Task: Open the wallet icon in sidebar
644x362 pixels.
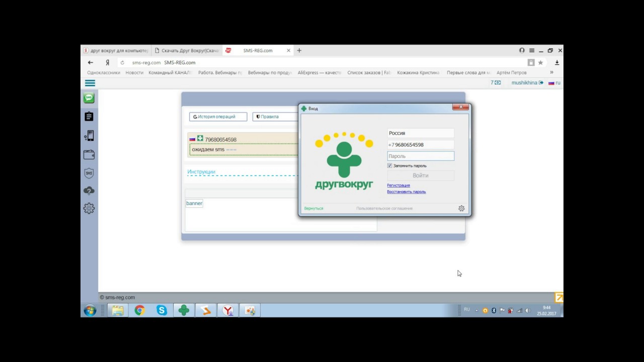Action: (x=89, y=154)
